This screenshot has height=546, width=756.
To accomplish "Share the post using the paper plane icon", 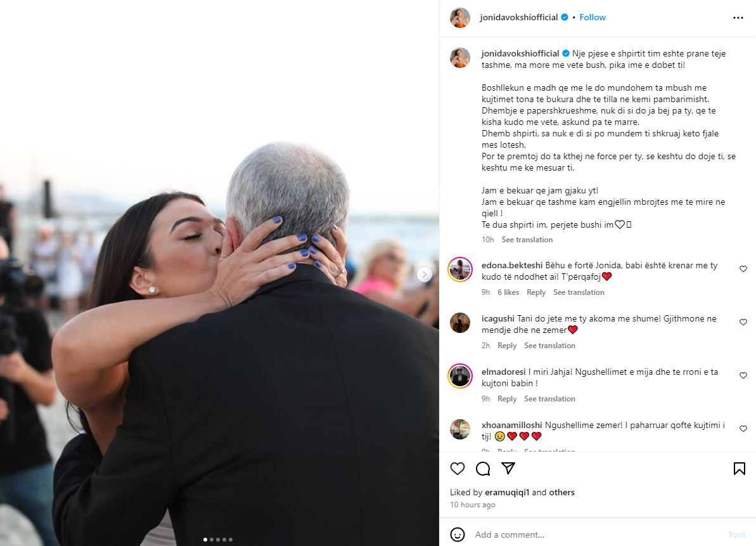I will (x=508, y=468).
